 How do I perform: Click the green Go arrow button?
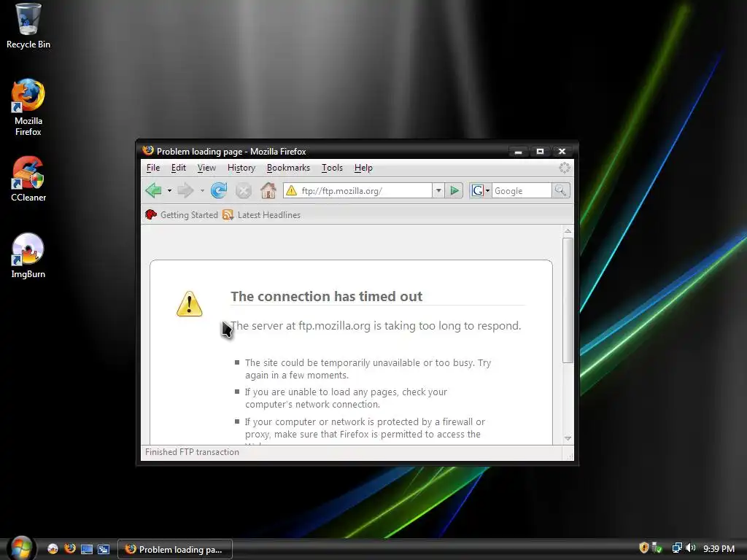pos(454,191)
